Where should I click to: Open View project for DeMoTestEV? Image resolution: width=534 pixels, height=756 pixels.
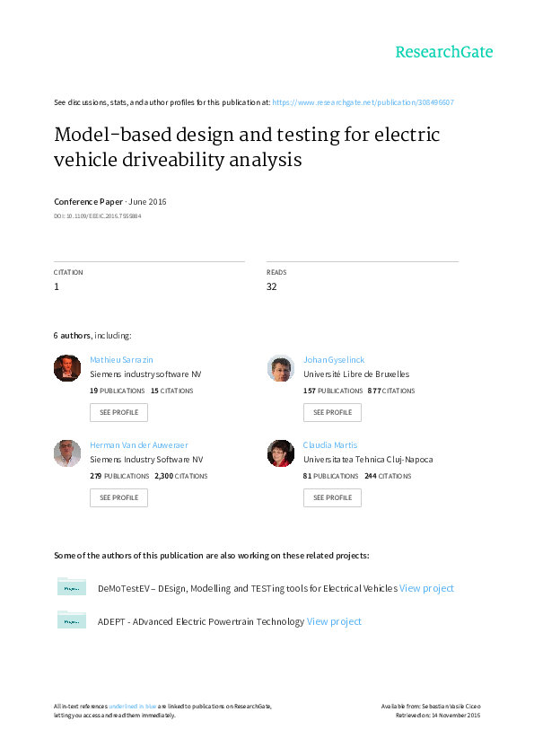tap(426, 587)
